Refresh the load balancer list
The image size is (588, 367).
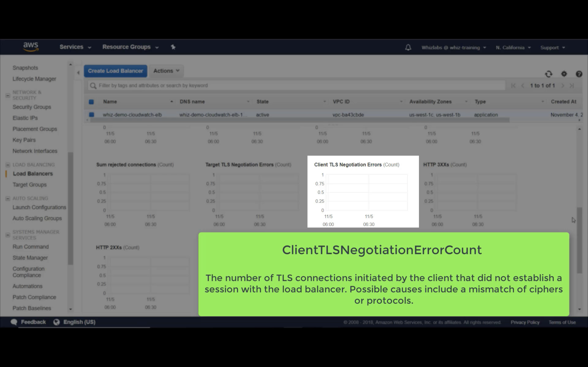click(548, 74)
